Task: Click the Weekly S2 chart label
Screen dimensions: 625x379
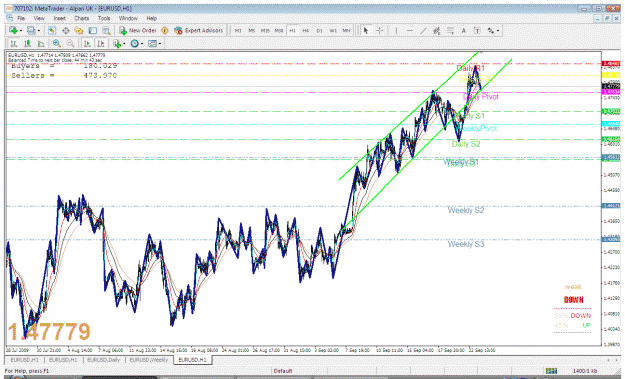Action: (466, 210)
